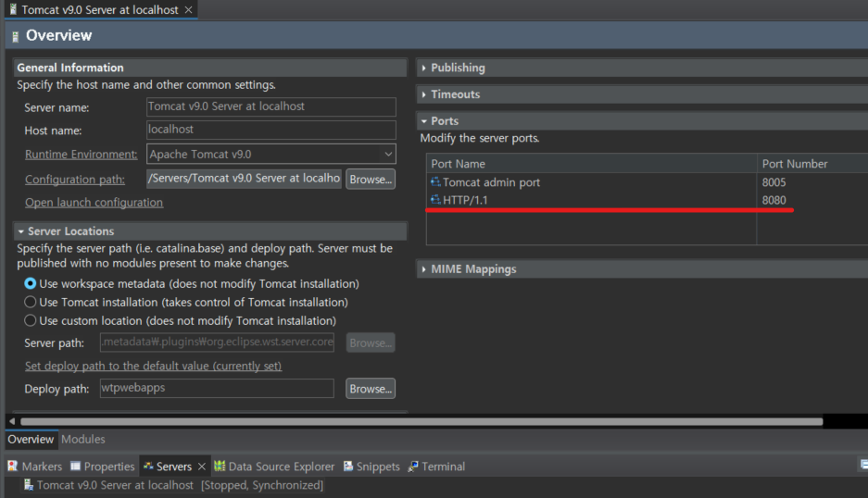The width and height of the screenshot is (868, 498).
Task: Click Set deploy path to default value link
Action: 154,366
